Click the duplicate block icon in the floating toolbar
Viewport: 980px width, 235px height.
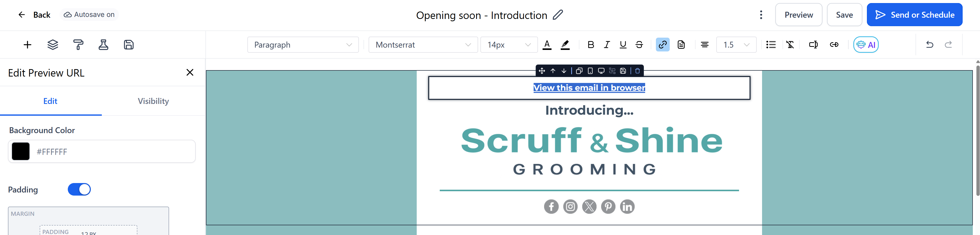point(579,70)
